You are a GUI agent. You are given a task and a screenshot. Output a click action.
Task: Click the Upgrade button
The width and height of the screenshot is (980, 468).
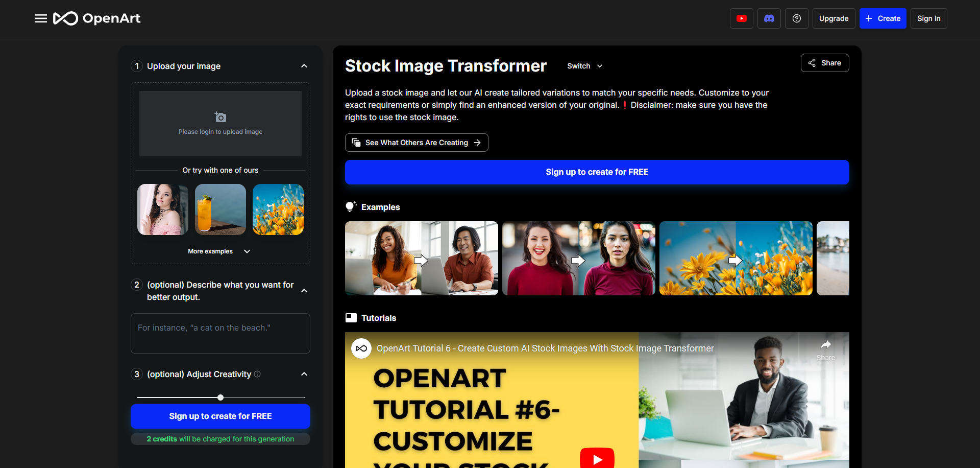(x=834, y=18)
